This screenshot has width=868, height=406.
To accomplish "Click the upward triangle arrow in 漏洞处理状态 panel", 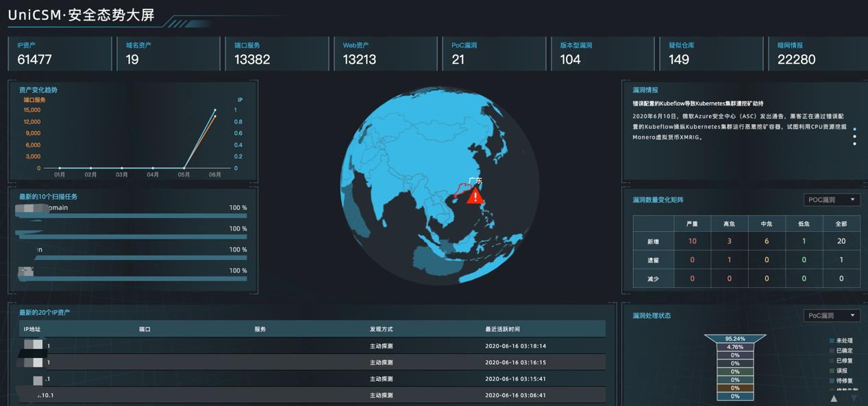I will (x=834, y=398).
